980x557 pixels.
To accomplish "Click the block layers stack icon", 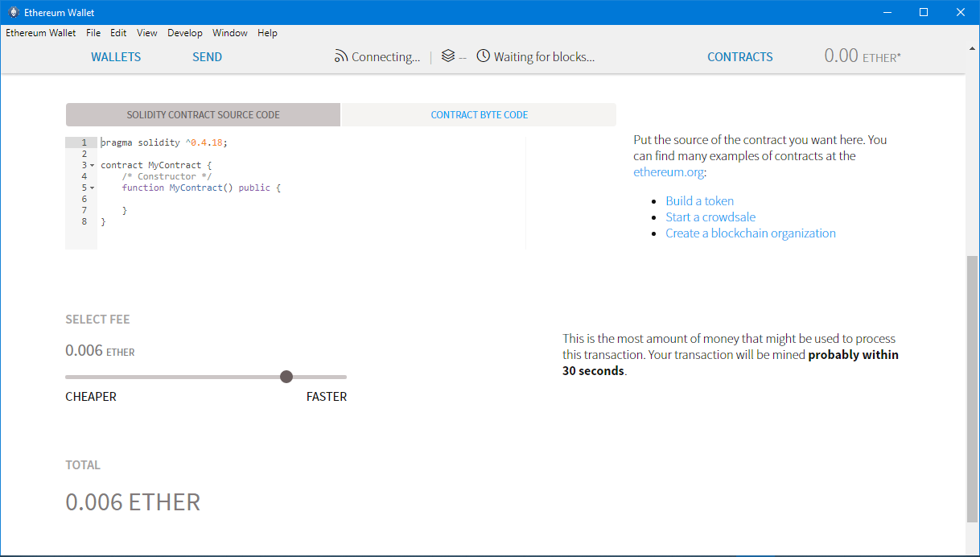I will 448,56.
